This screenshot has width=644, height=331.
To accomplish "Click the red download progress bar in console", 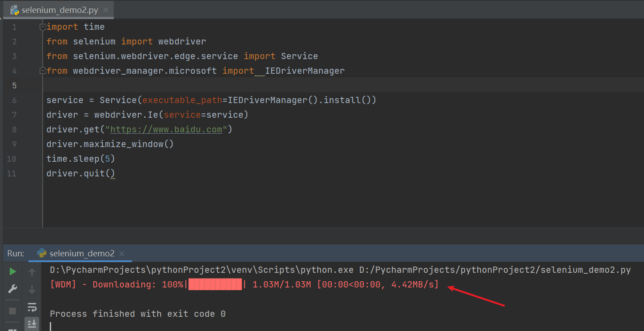I will click(x=216, y=284).
